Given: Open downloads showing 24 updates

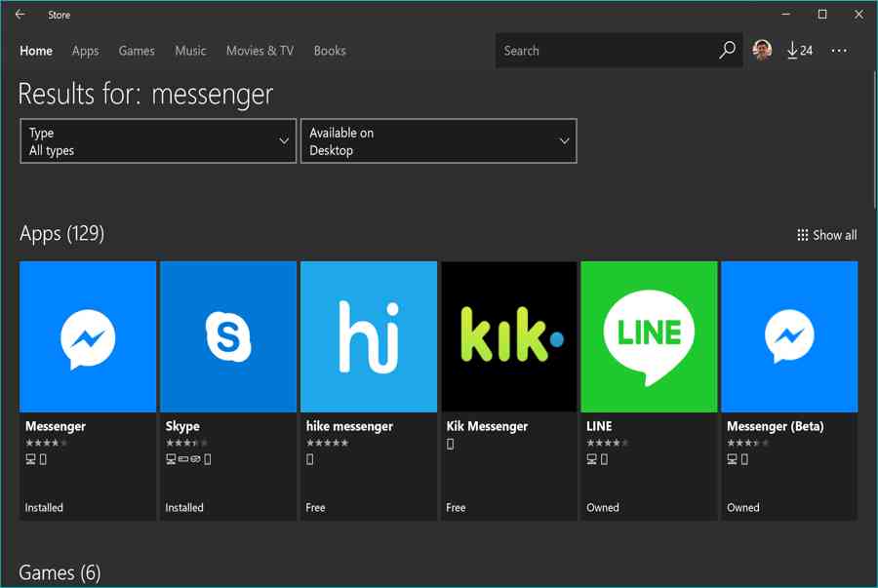Looking at the screenshot, I should click(800, 51).
